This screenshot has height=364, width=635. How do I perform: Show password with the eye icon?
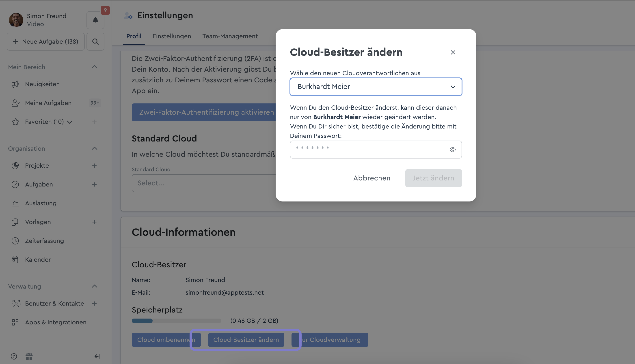[x=452, y=150]
